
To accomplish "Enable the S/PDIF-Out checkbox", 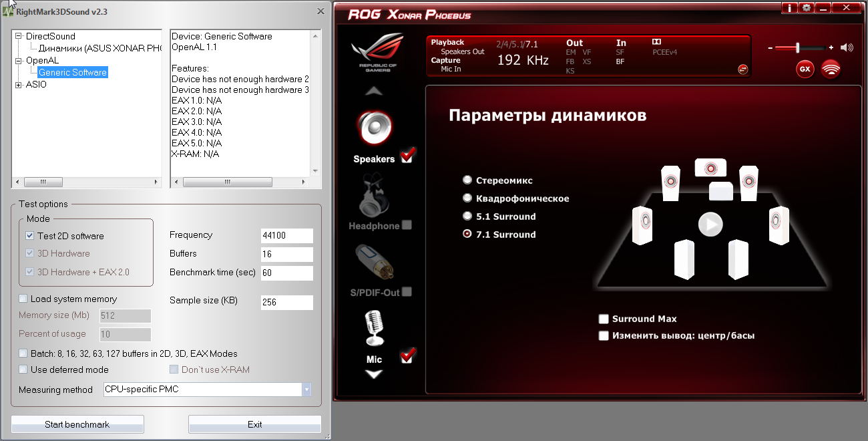I will (x=407, y=291).
